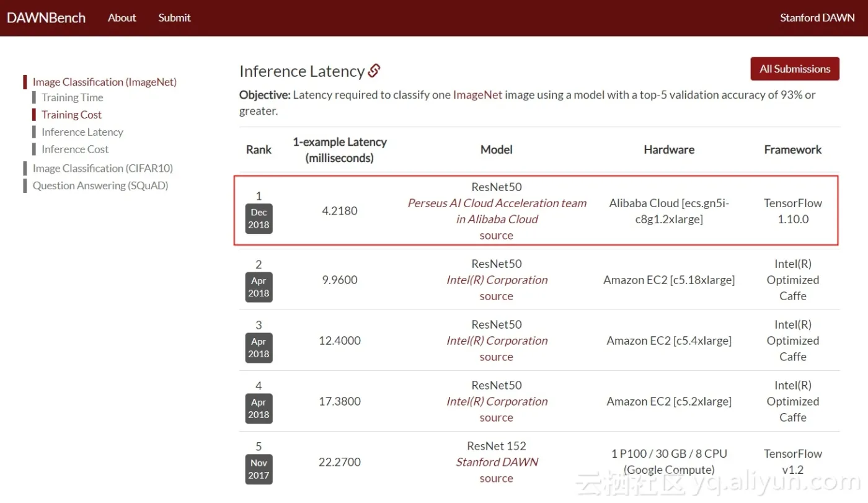The image size is (868, 503).
Task: Open the DAWNBench home logo
Action: point(46,17)
